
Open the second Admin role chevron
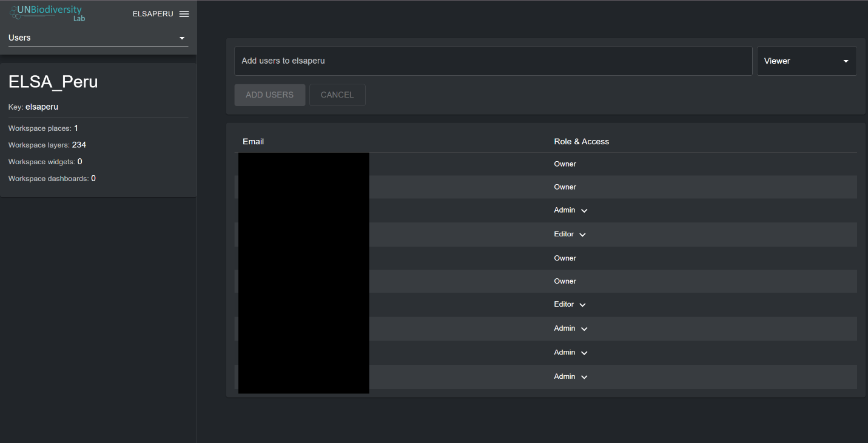584,329
